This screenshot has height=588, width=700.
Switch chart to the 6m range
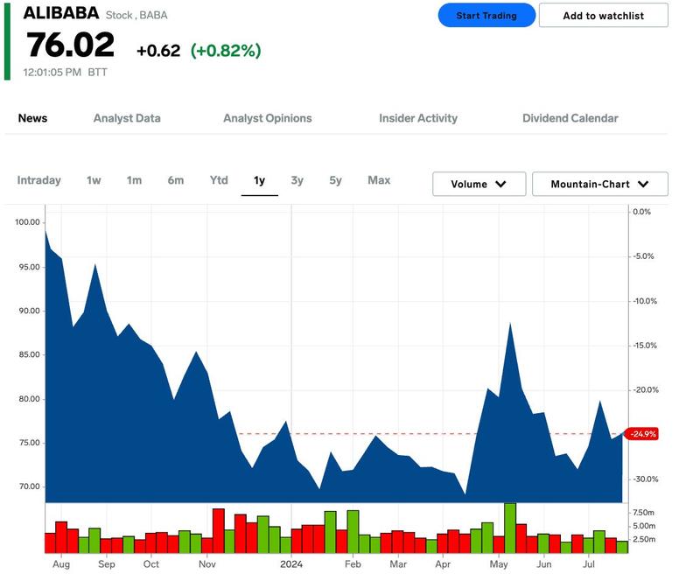coord(176,180)
